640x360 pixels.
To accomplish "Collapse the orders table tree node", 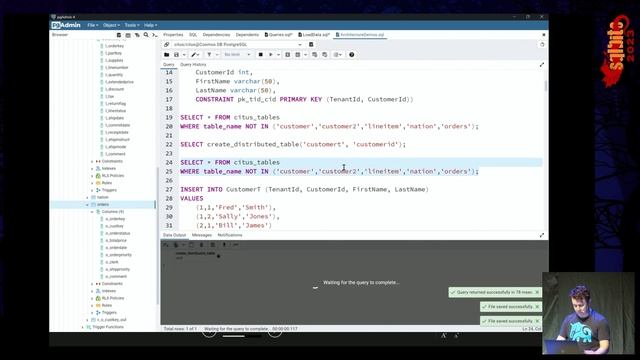I will (87, 204).
